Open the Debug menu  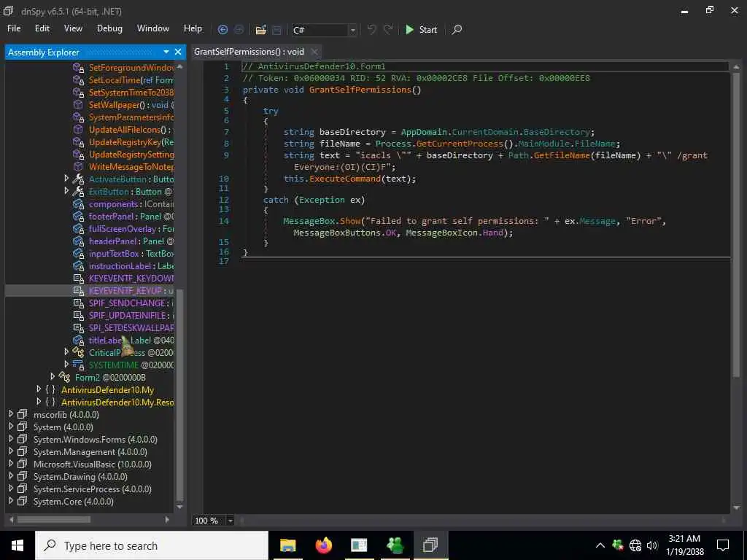[109, 28]
